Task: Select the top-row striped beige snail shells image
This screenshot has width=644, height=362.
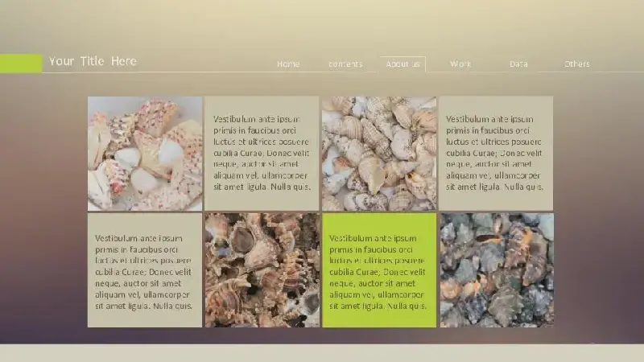Action: (379, 154)
